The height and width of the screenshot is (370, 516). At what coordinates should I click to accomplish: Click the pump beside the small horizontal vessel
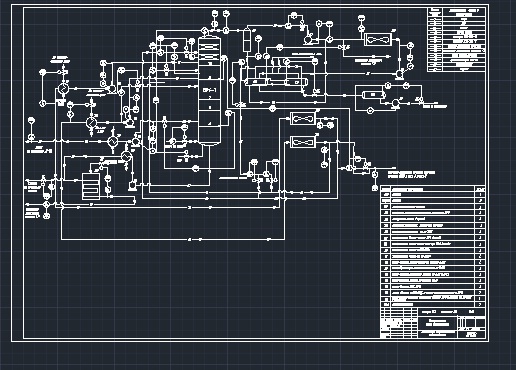(x=395, y=103)
